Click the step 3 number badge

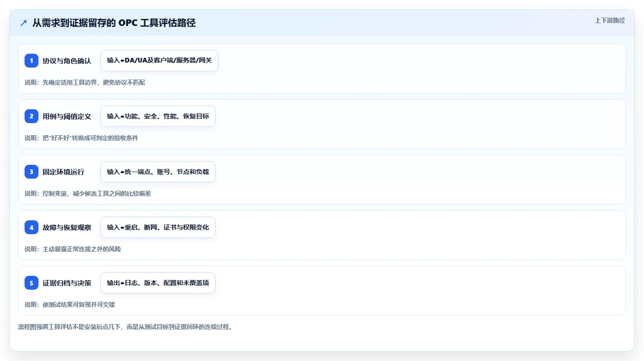pos(32,172)
